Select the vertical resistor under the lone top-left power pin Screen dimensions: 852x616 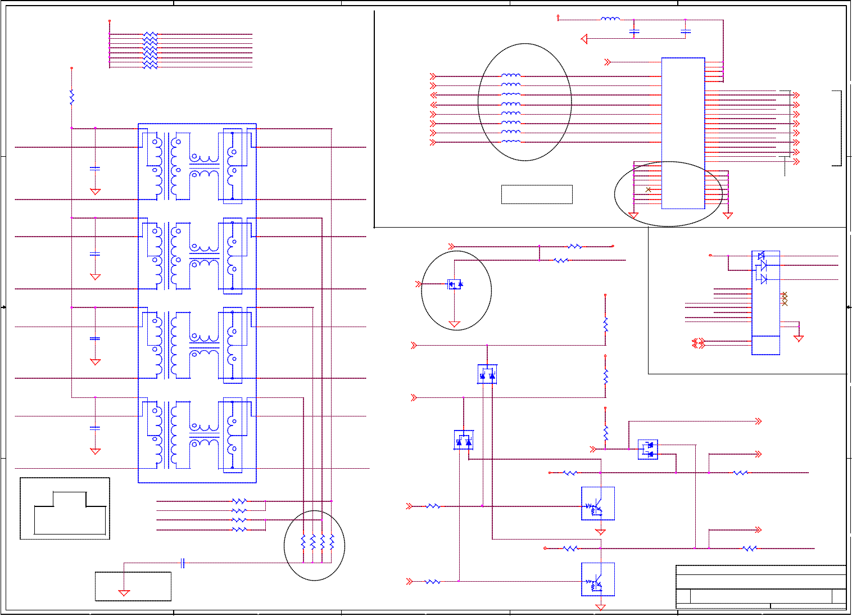71,97
